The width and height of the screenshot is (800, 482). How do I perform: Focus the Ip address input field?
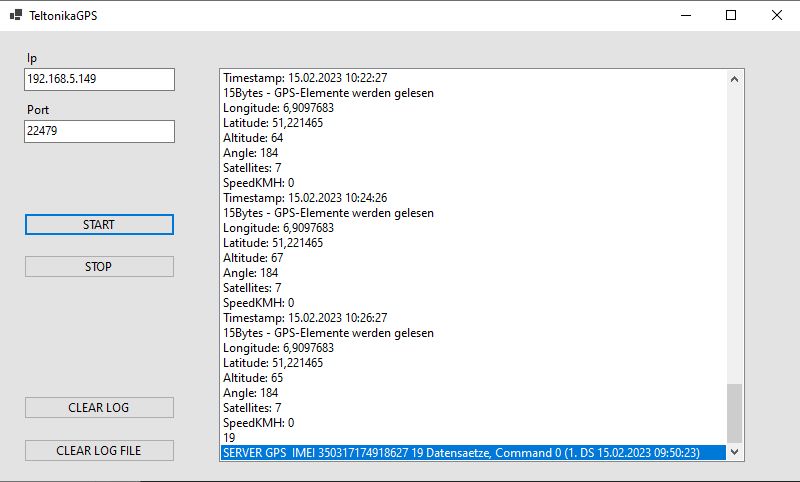[99, 80]
